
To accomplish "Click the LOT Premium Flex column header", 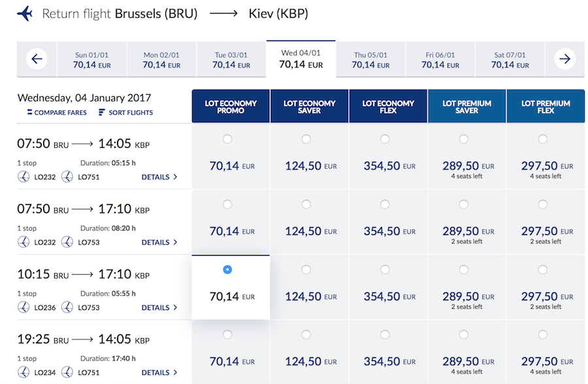I will coord(546,107).
